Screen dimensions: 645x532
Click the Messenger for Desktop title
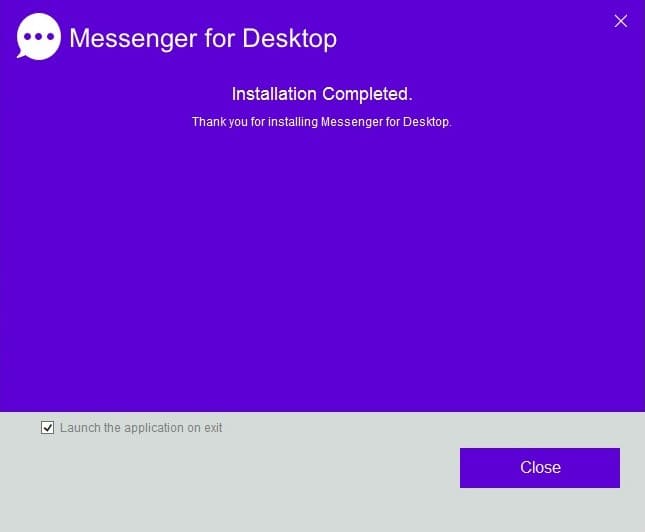203,39
